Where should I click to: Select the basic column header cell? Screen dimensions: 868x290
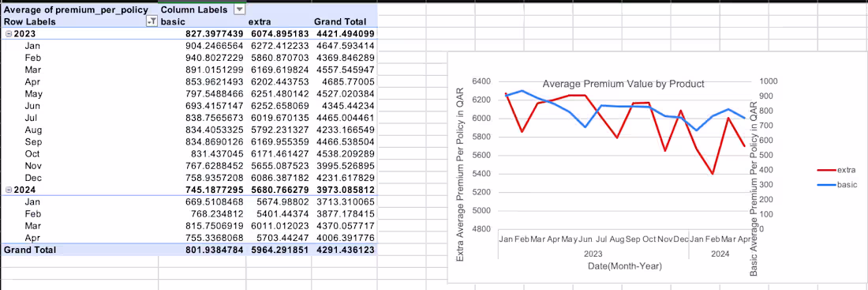click(202, 21)
